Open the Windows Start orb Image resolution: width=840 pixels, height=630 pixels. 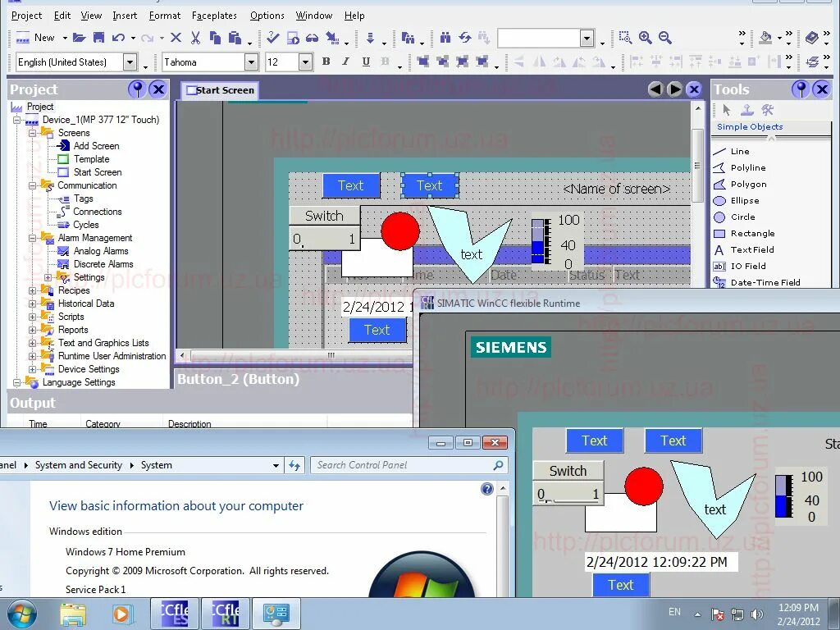21,614
